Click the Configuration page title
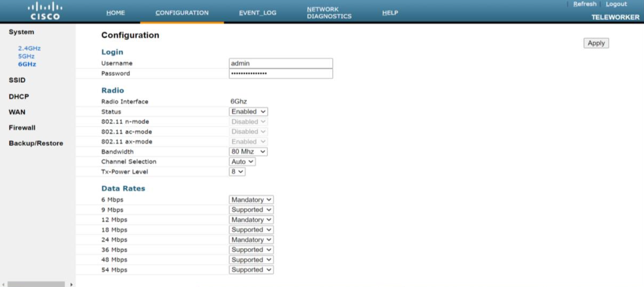Viewport: 644px width, 287px height. (x=130, y=35)
